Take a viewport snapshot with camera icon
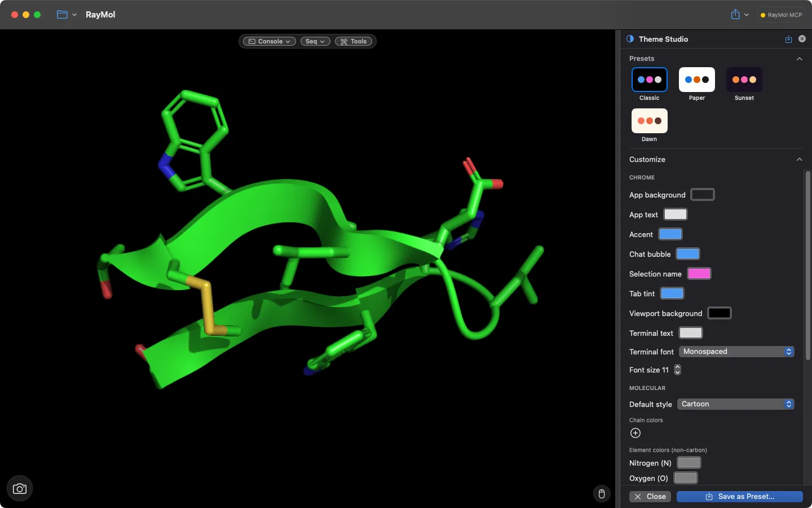This screenshot has width=812, height=508. pyautogui.click(x=20, y=489)
